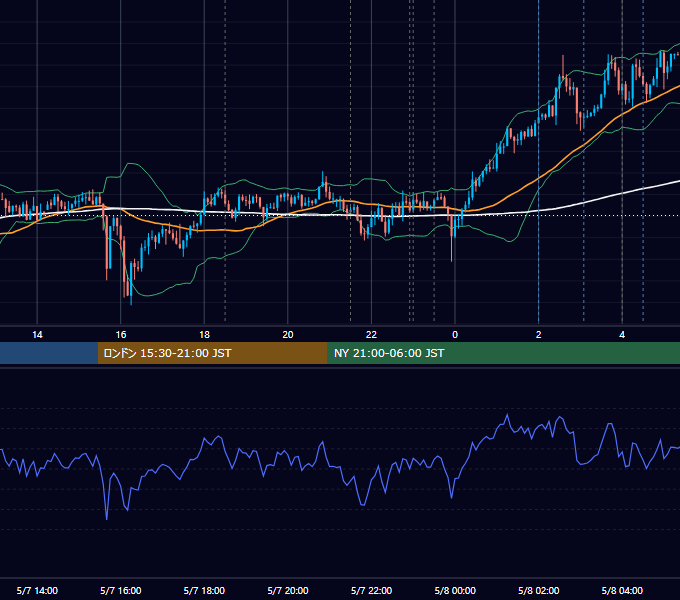Click the ロンドン 15:30-21:00 JST session bar
680x600 pixels.
[212, 353]
